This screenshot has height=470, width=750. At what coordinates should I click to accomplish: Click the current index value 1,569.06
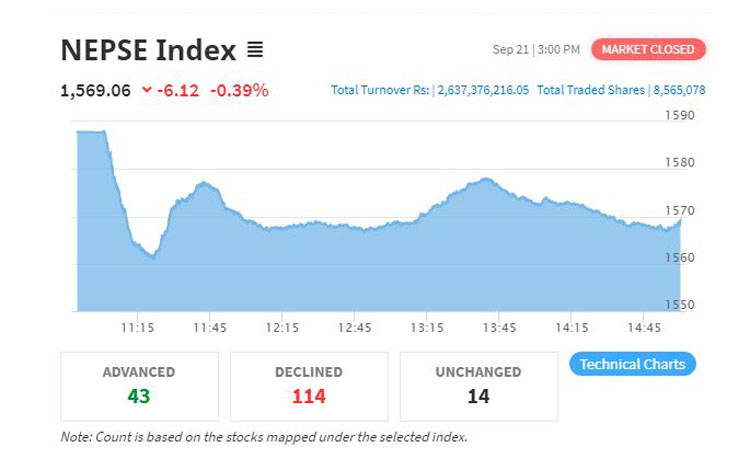coord(96,90)
